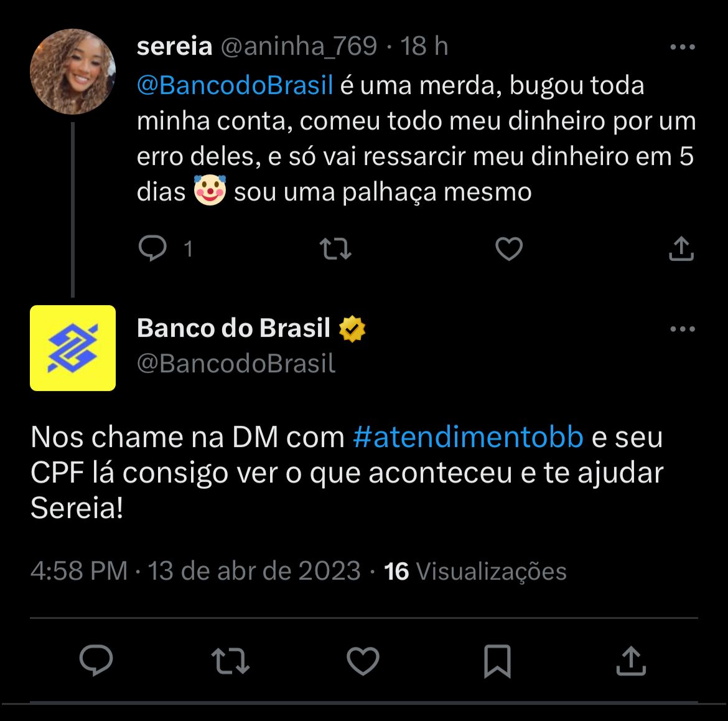The width and height of the screenshot is (728, 721).
Task: Open Banco do Brasil's logo avatar
Action: coord(73,348)
